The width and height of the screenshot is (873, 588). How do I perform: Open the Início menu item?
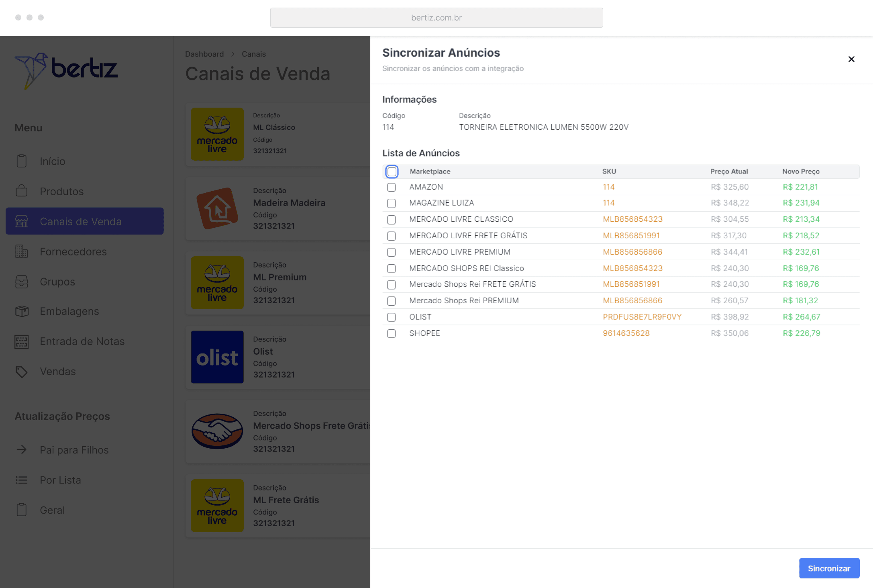click(85, 161)
